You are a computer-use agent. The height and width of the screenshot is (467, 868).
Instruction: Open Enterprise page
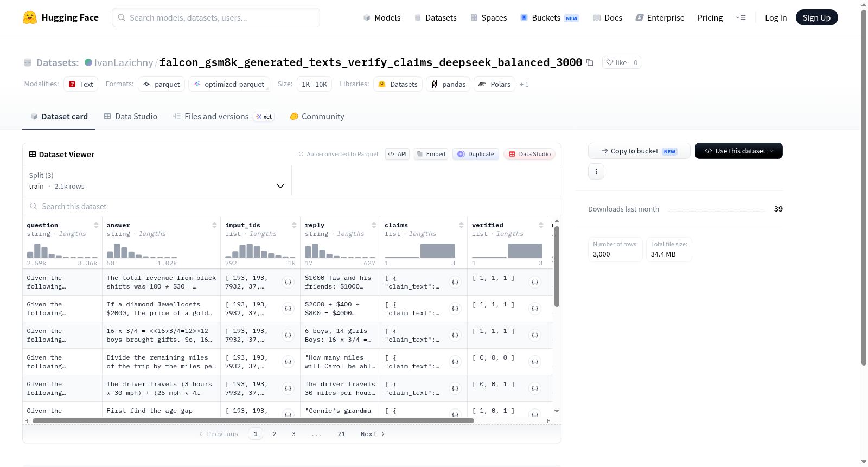[660, 17]
